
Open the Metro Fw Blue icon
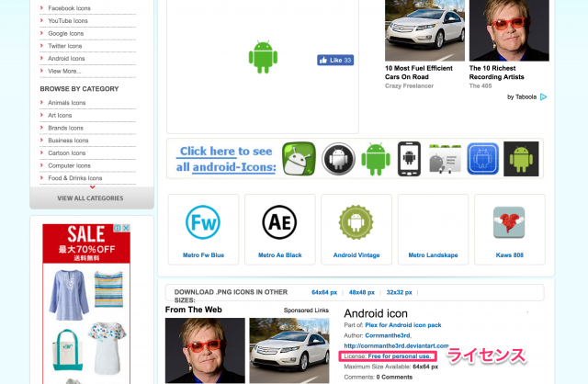pyautogui.click(x=203, y=222)
